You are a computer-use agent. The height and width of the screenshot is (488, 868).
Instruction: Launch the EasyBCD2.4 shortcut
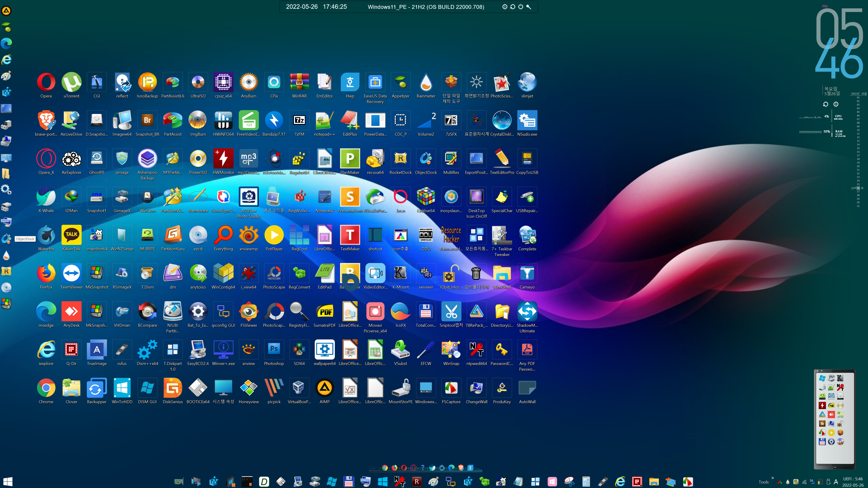pos(198,353)
